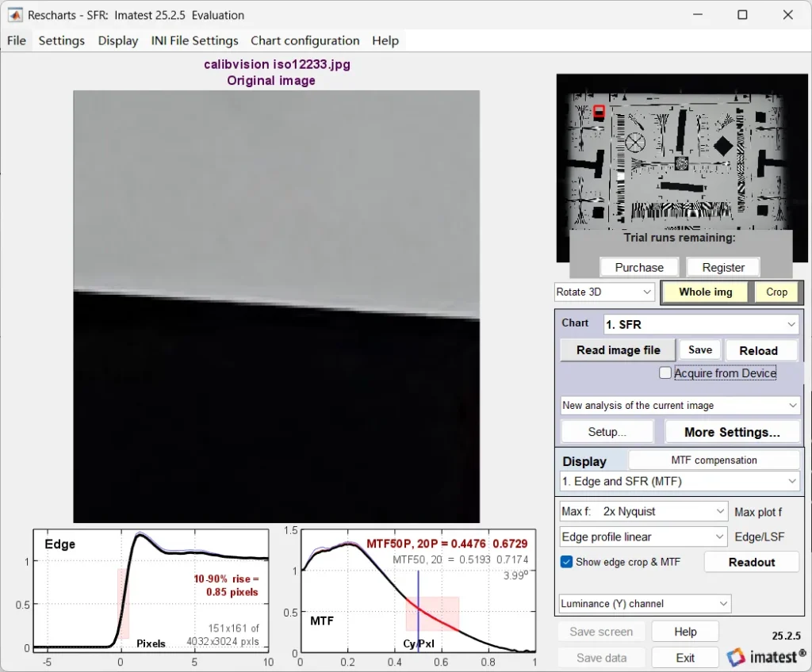Screen dimensions: 812x672
Task: Click MTF compensation button
Action: 714,460
